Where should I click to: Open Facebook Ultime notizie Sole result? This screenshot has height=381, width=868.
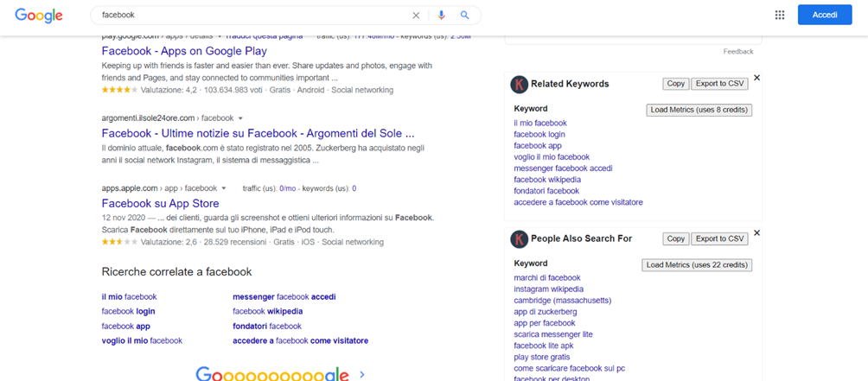click(258, 133)
